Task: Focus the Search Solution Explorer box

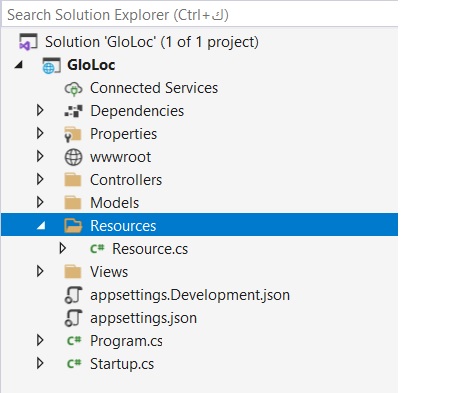Action: point(199,15)
